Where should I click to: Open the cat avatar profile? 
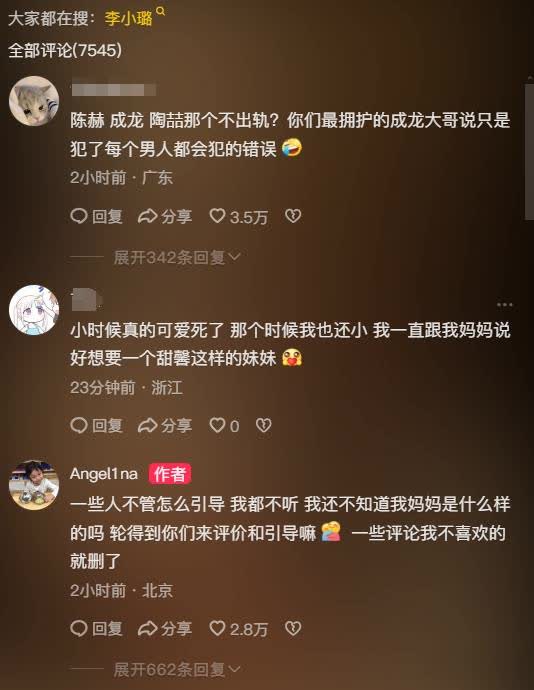34,101
